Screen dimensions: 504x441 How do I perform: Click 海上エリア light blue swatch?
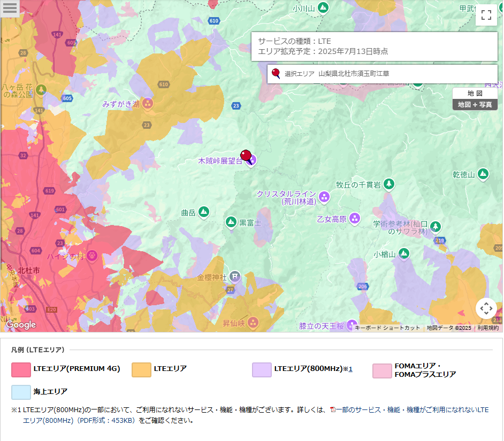pos(21,392)
